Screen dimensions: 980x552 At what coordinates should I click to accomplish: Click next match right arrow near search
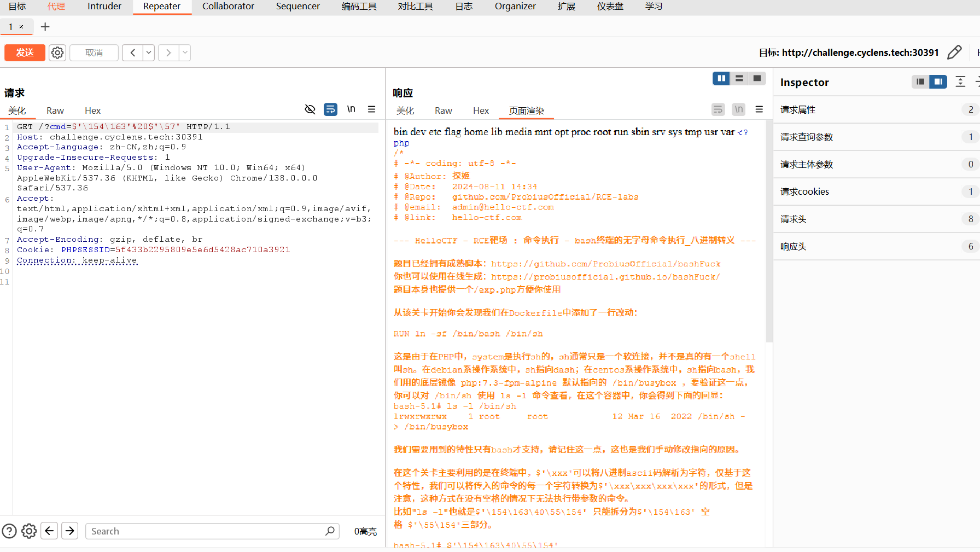[x=69, y=531]
